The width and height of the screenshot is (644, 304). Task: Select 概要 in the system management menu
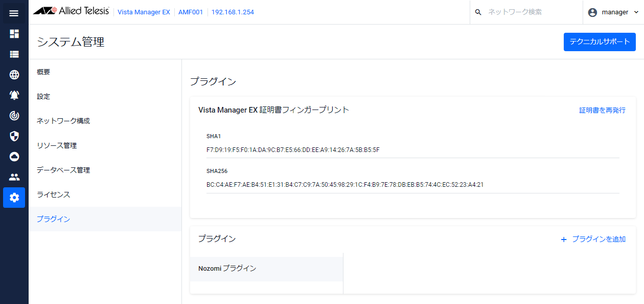tap(44, 72)
